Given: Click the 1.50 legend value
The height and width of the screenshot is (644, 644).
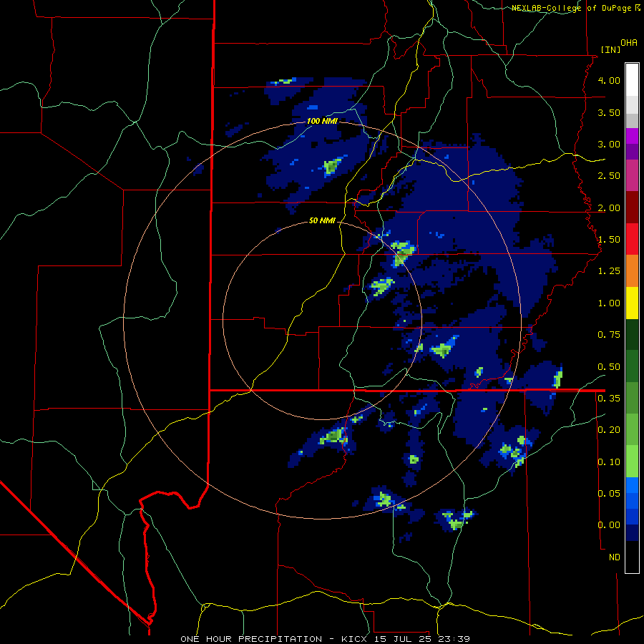Looking at the screenshot, I should point(609,240).
